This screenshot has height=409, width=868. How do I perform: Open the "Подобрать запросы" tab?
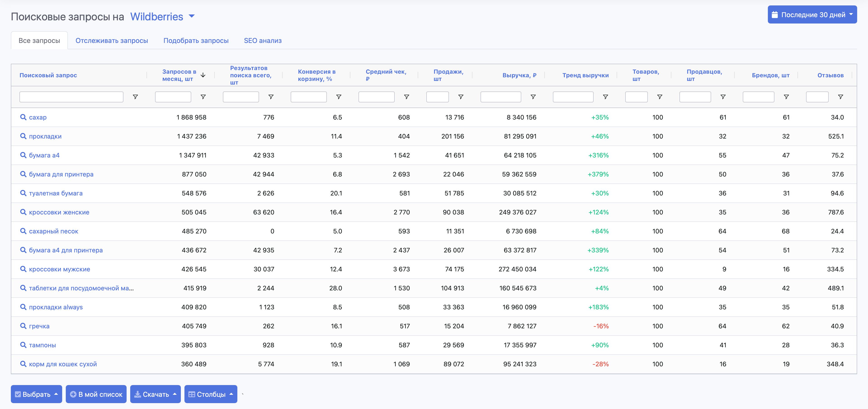[196, 40]
